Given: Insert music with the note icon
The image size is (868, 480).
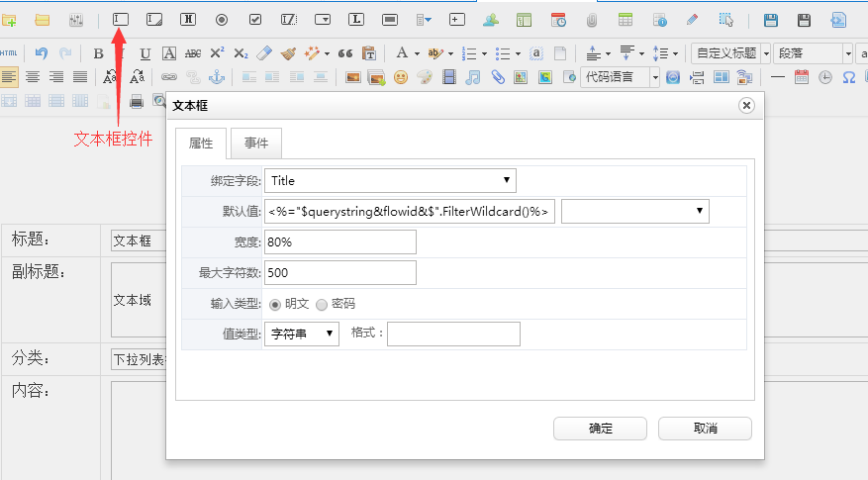Looking at the screenshot, I should click(473, 77).
